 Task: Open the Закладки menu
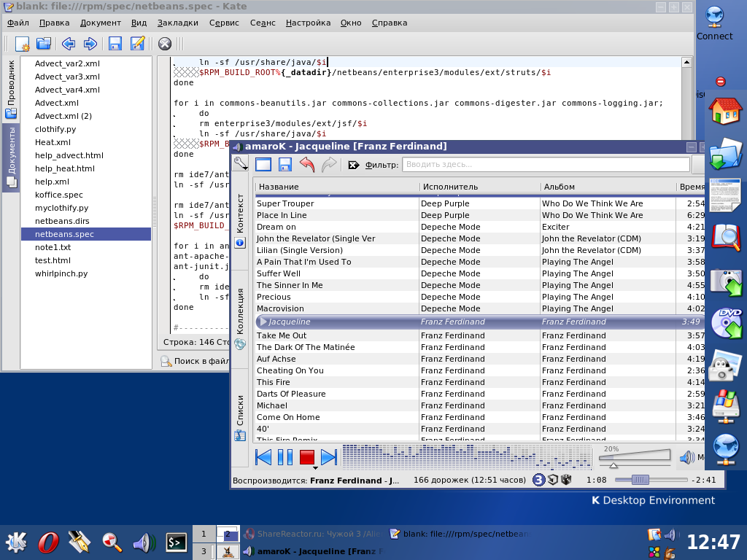[178, 23]
